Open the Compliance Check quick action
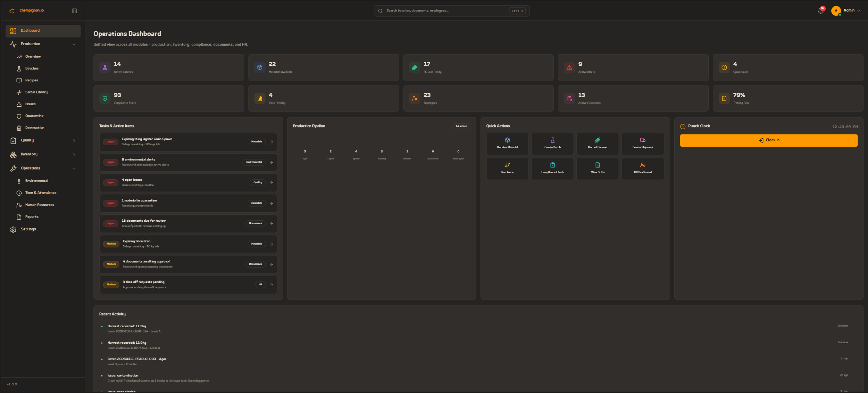The height and width of the screenshot is (393, 868). coord(552,169)
